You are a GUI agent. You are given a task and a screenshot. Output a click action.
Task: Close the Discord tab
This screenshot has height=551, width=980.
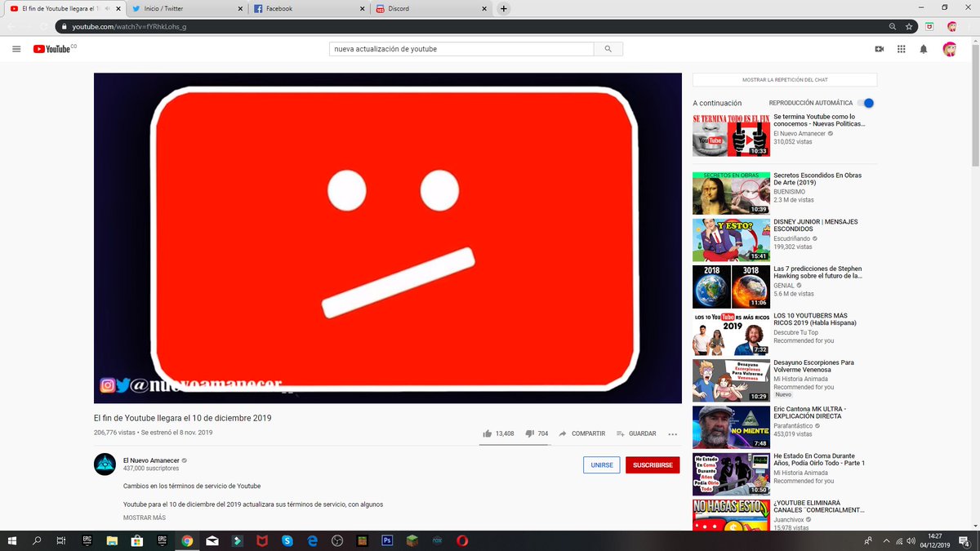(x=483, y=9)
